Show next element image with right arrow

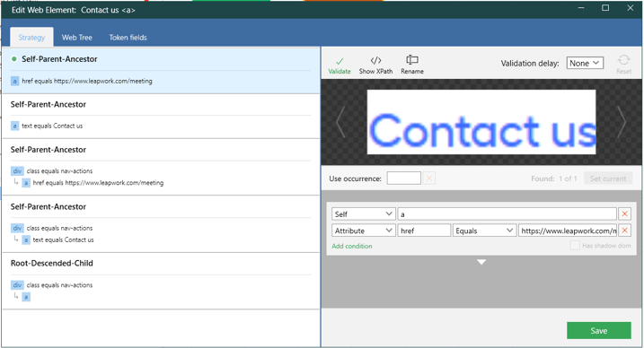(x=622, y=122)
